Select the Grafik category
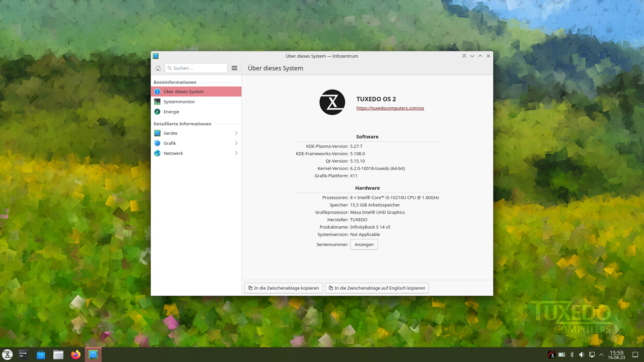Viewport: 644px width, 362px height. coord(170,143)
